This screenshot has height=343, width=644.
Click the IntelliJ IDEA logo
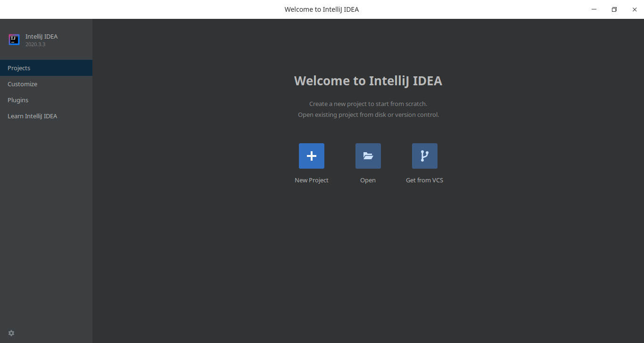(14, 40)
